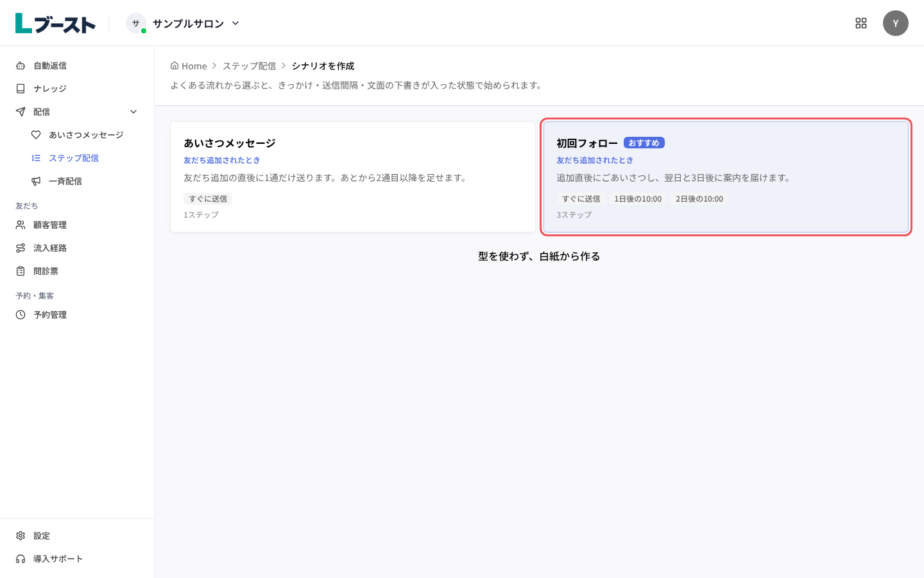Select the あいさつメッセージ template card title
924x578 pixels.
click(230, 143)
